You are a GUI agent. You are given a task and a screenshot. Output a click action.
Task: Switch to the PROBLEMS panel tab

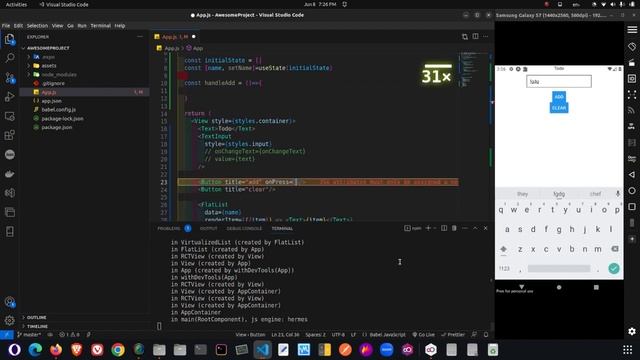point(169,229)
